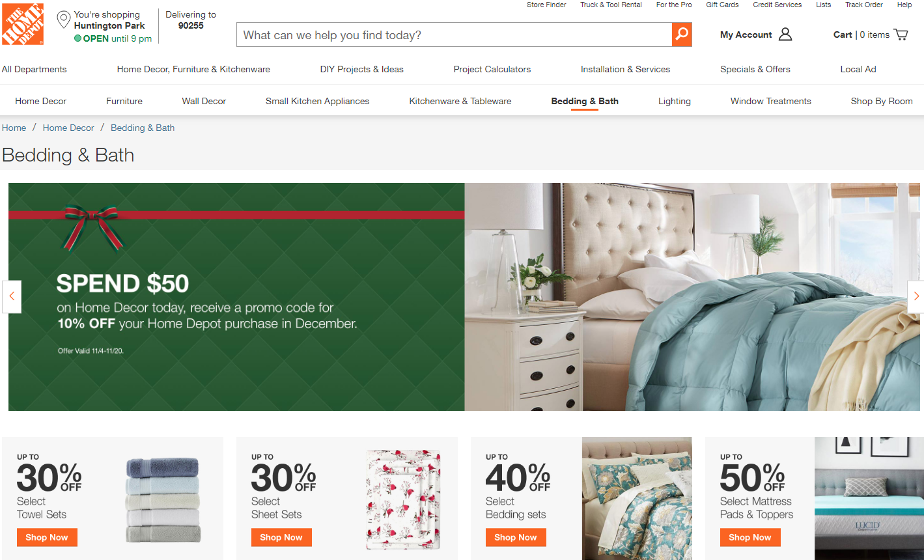Change delivery ZIP code 90255

click(191, 25)
